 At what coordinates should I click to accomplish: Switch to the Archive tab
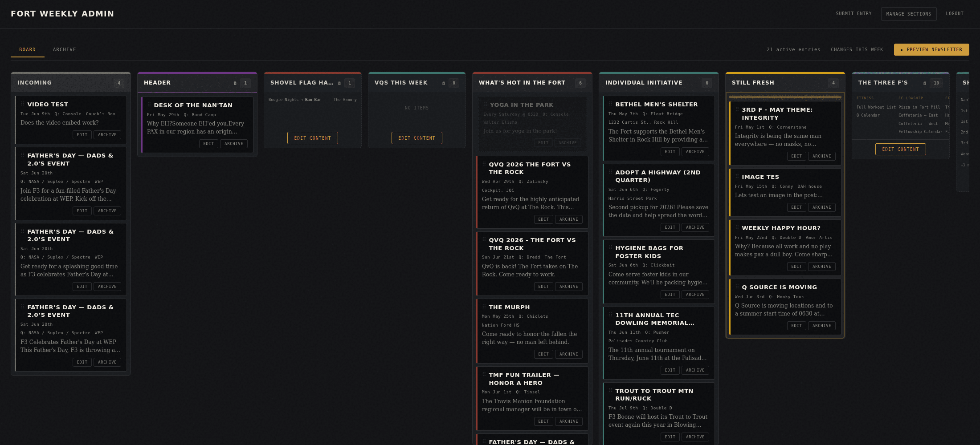click(x=65, y=50)
